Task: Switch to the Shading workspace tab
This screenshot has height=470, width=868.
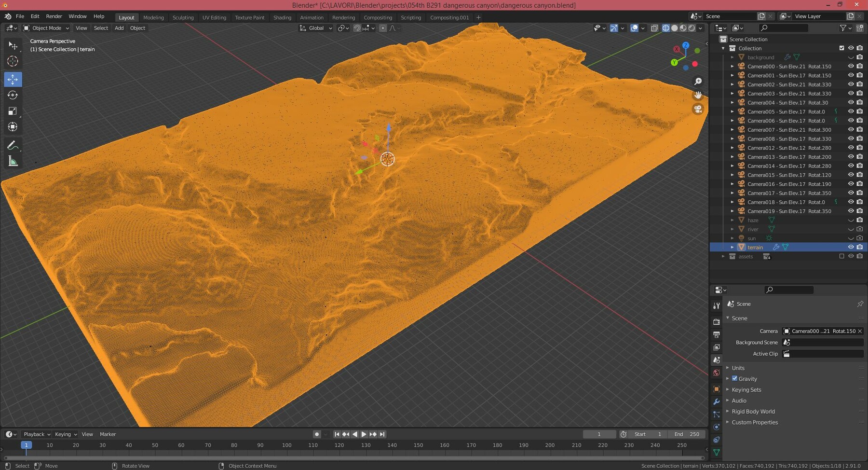Action: coord(282,17)
